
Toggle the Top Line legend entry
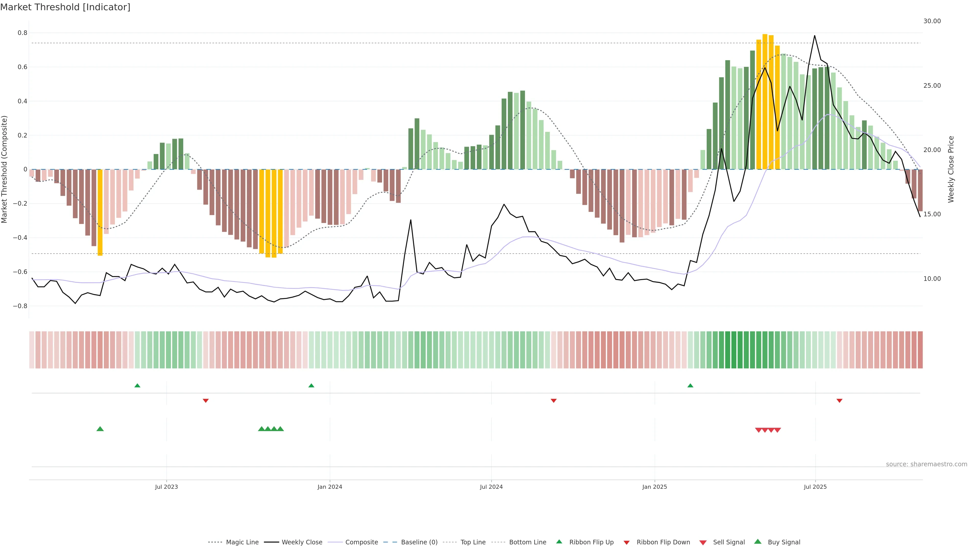click(x=473, y=542)
